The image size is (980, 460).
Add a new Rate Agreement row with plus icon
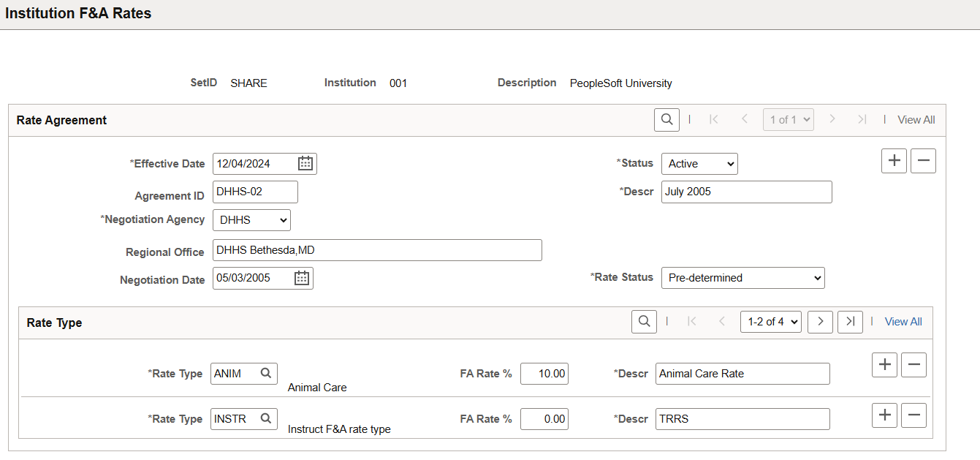[x=893, y=160]
